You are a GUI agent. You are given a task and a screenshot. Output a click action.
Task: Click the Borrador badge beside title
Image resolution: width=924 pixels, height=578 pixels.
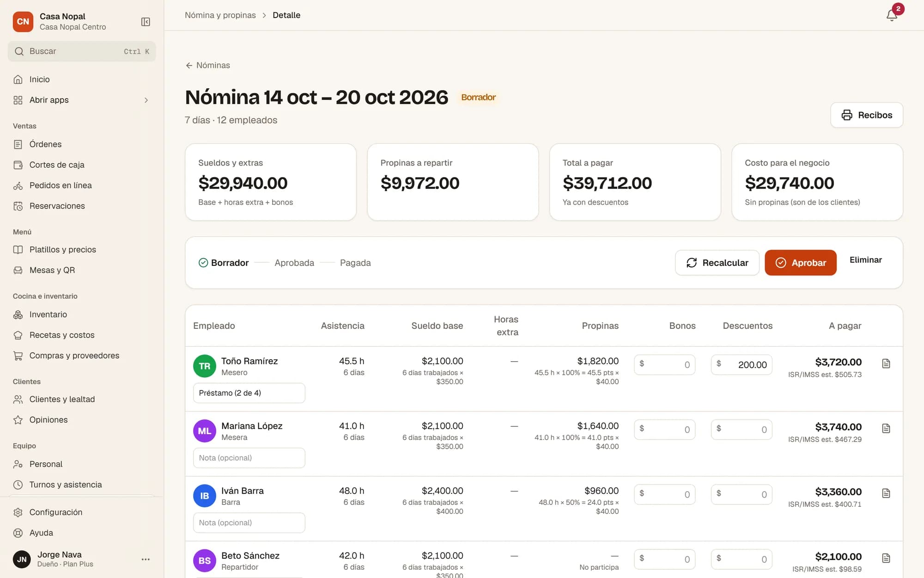(x=478, y=98)
